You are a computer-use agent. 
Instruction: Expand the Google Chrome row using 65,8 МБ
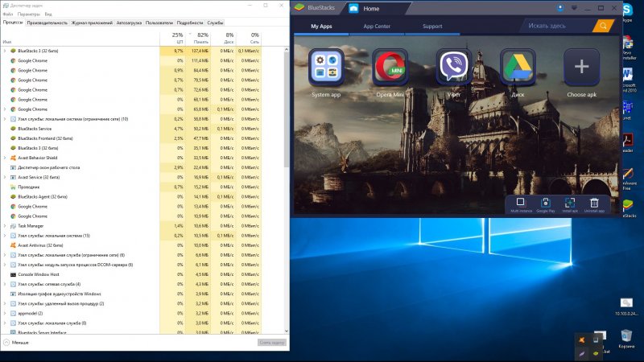[5, 109]
